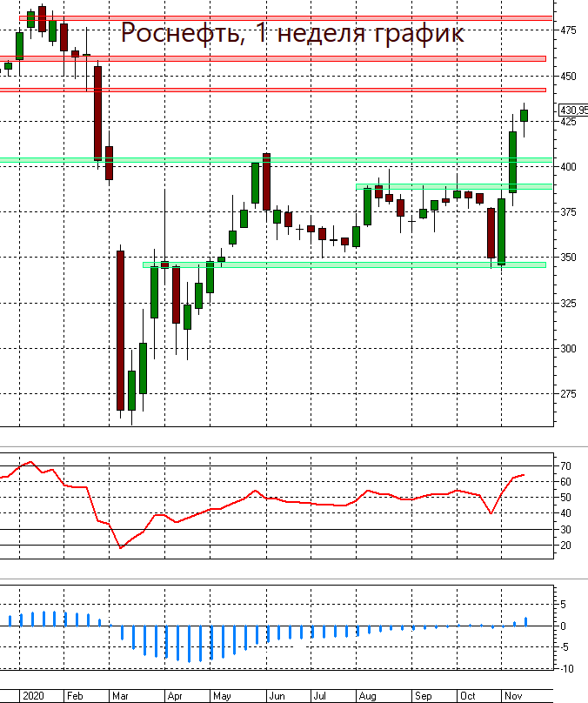Click the 275 price axis label

[568, 393]
